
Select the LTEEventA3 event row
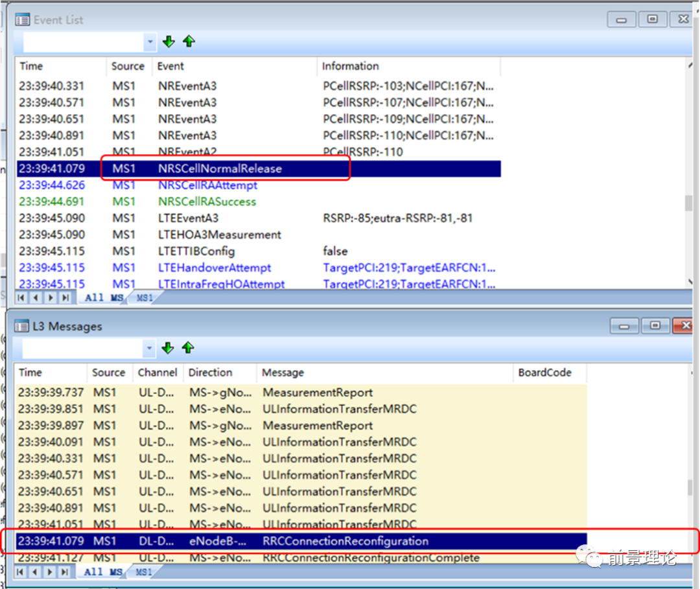tap(259, 218)
